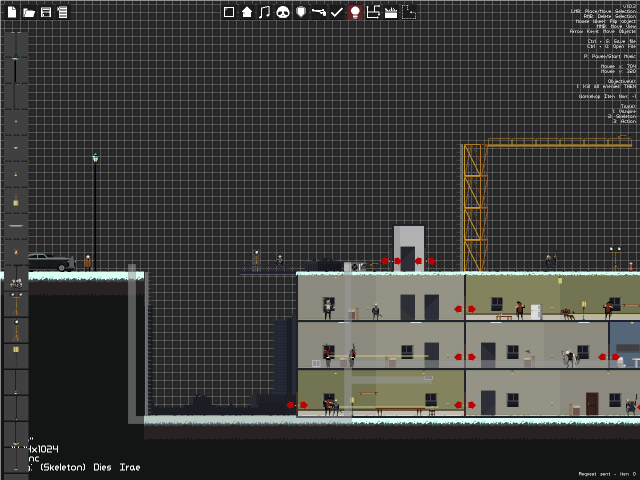Select the parked black car
Viewport: 640px width, 480px height.
51,262
